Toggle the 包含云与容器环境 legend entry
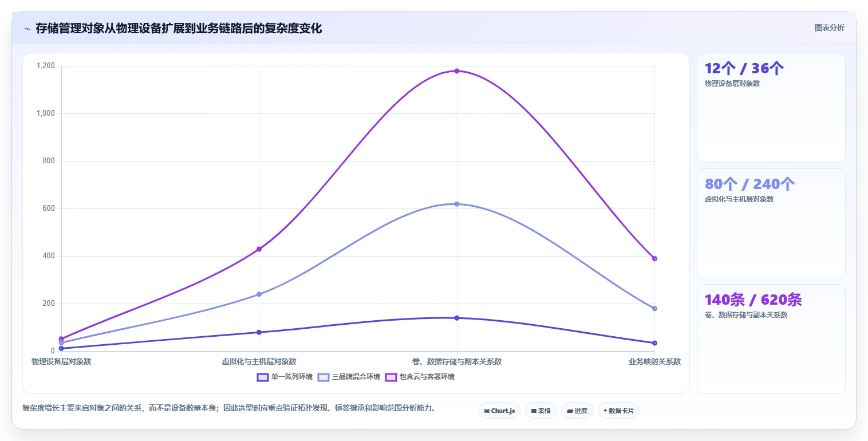 coord(420,377)
